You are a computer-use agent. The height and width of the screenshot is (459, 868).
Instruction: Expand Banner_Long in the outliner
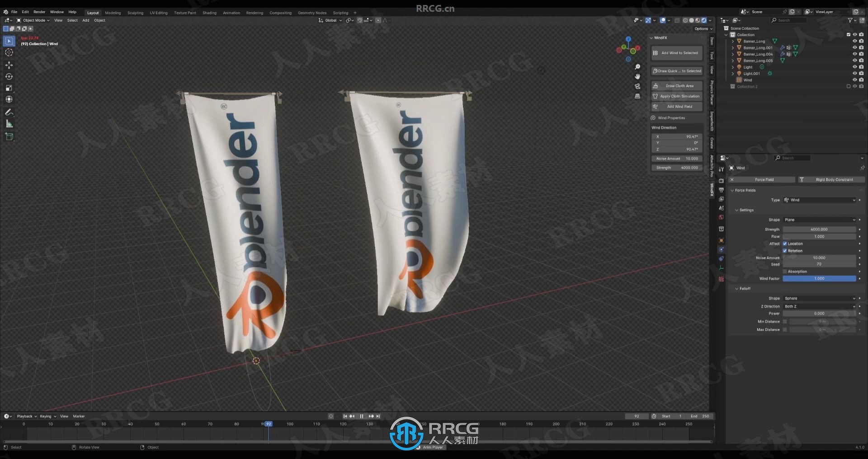[x=733, y=41]
